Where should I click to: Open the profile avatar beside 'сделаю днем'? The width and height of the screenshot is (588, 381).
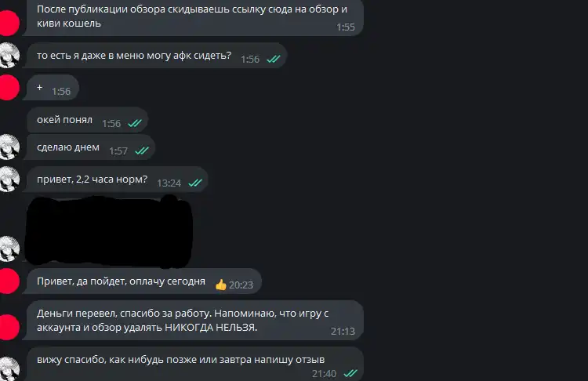[x=9, y=147]
